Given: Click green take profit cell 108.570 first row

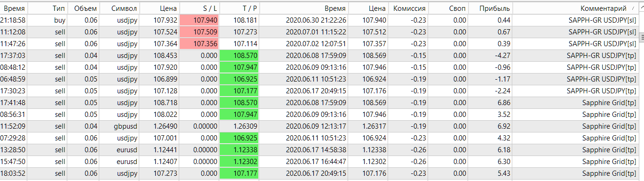Looking at the screenshot, I should 240,56.
